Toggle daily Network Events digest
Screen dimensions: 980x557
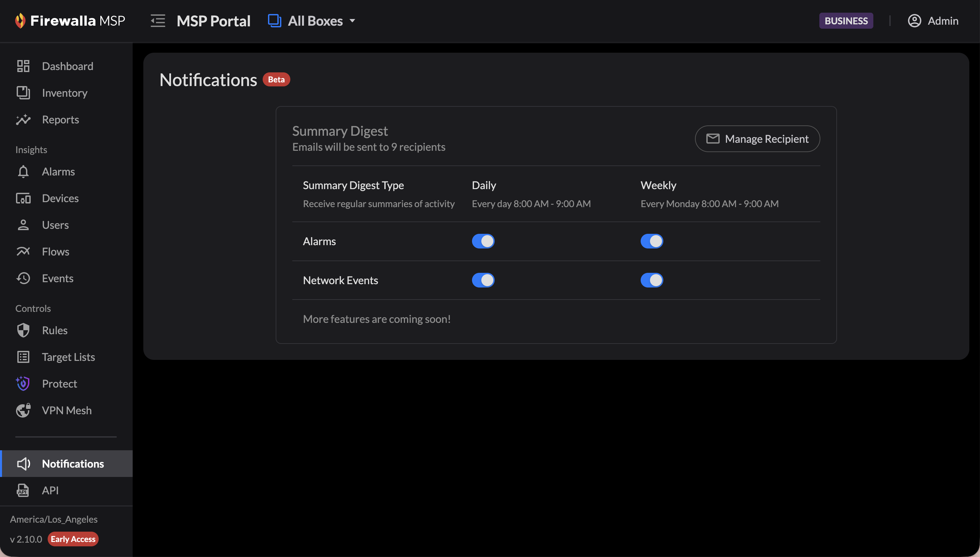pos(483,281)
